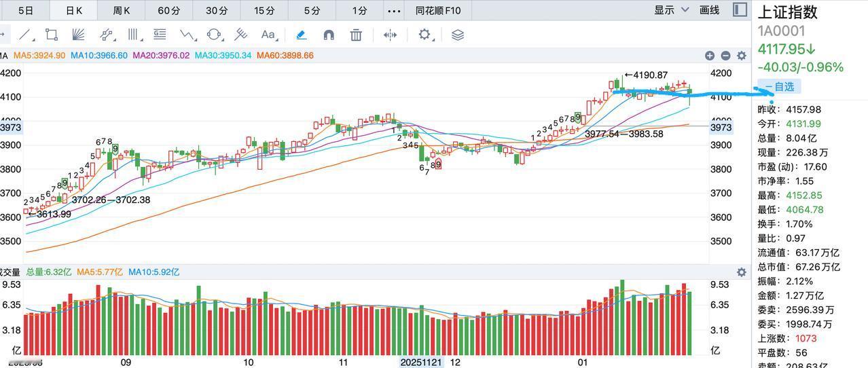Click the wave zigzag line tool

click(x=187, y=35)
